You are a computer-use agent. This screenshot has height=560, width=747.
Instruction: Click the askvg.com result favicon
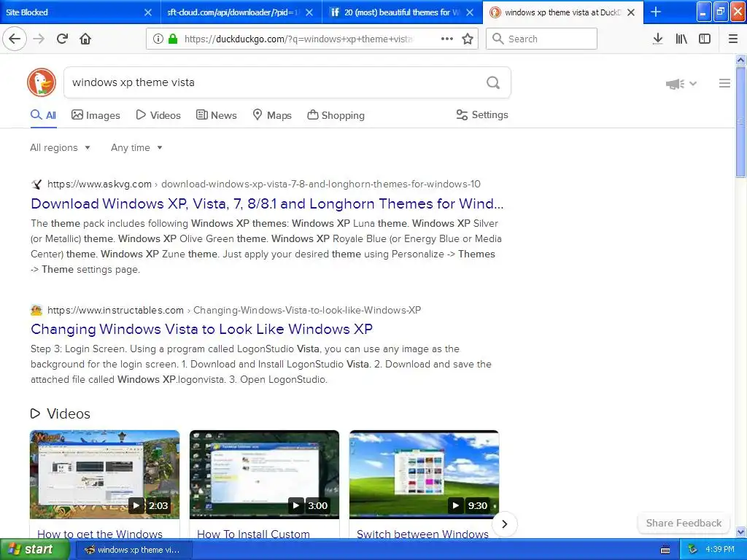(36, 184)
